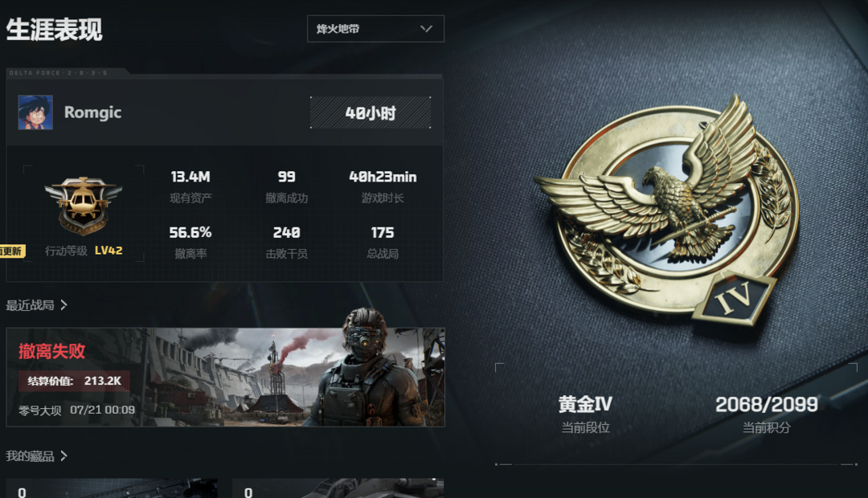Click the arrow next to 最近战局
The width and height of the screenshot is (868, 498).
tap(63, 305)
